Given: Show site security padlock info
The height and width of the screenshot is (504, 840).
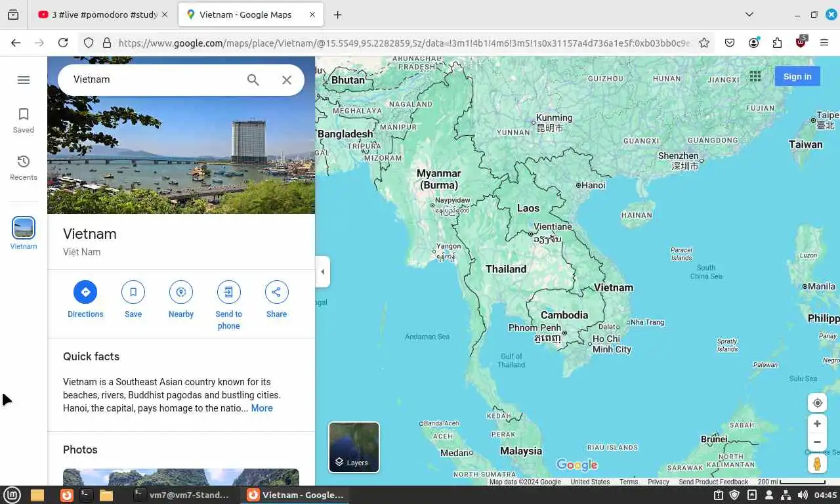Looking at the screenshot, I should [x=107, y=43].
